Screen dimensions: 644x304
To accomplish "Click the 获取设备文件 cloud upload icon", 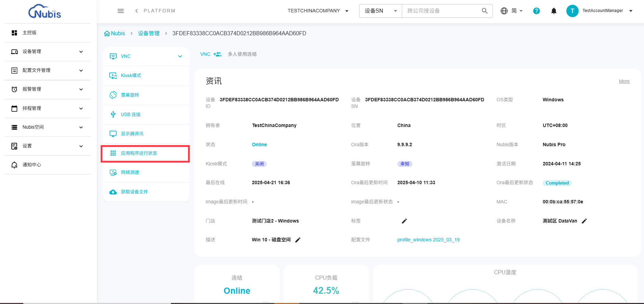I will tap(113, 192).
